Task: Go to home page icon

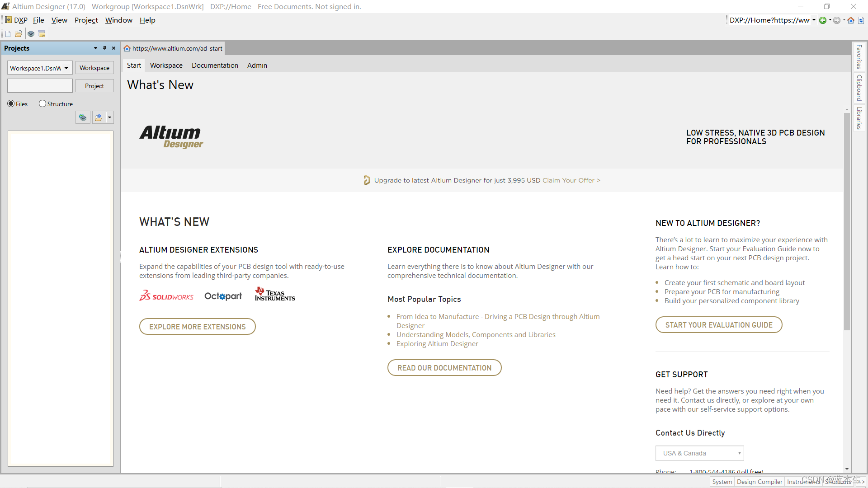Action: [x=851, y=20]
